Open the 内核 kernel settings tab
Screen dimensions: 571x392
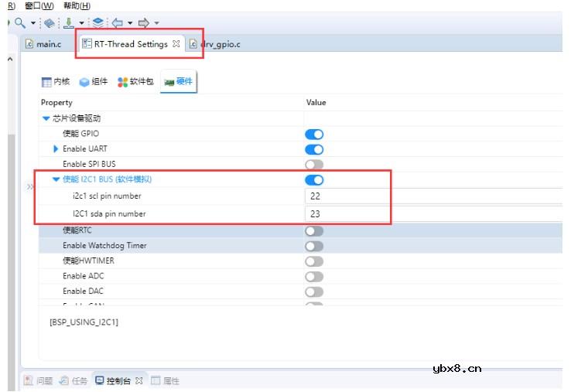(56, 81)
